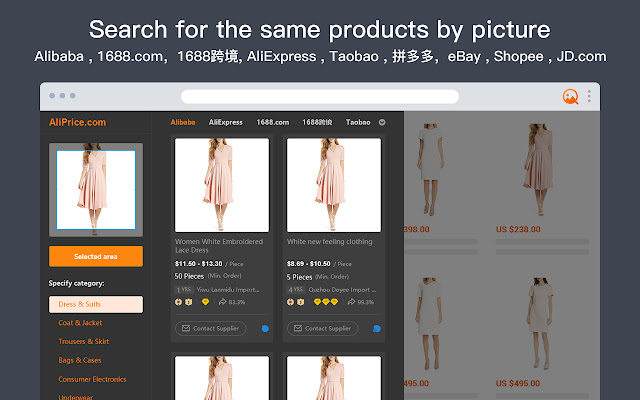
Task: Switch to the Taobao tab
Action: pyautogui.click(x=358, y=122)
